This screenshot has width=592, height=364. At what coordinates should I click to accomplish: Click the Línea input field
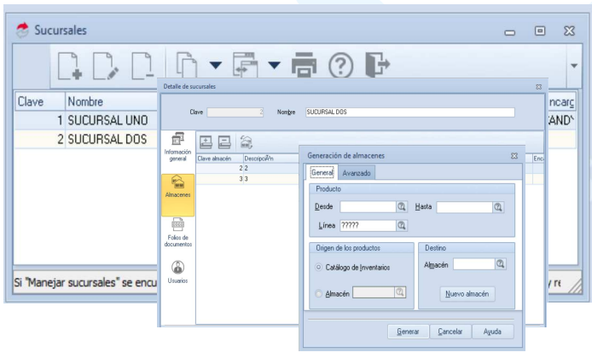point(368,226)
